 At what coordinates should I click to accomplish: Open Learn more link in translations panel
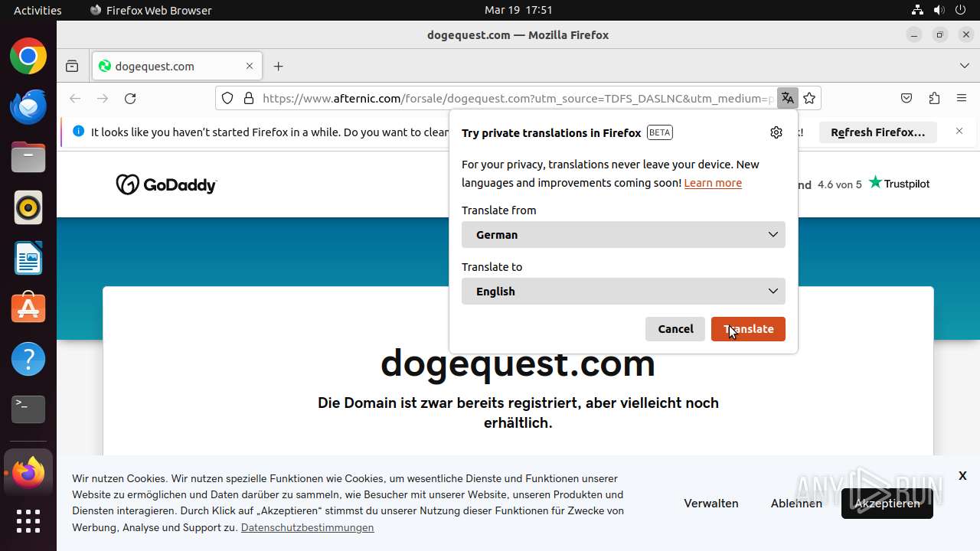click(x=713, y=183)
